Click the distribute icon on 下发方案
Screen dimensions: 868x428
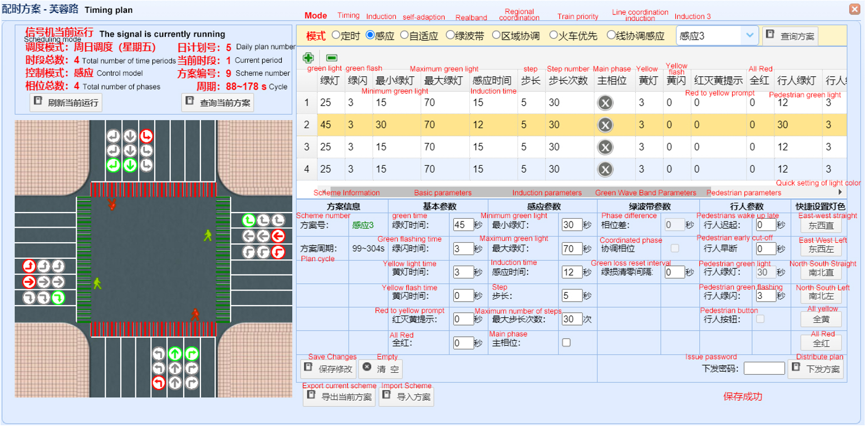pyautogui.click(x=796, y=368)
